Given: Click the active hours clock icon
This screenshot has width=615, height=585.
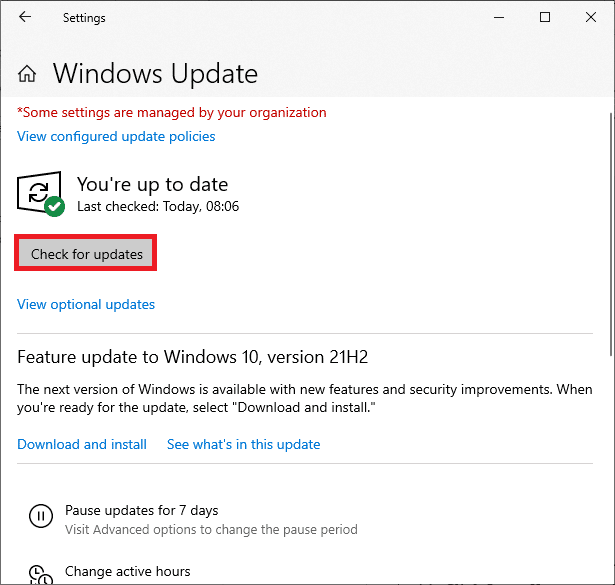Looking at the screenshot, I should 41,575.
